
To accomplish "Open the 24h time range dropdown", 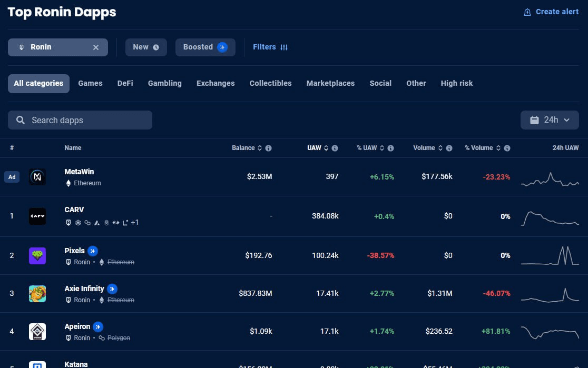I will click(x=550, y=120).
